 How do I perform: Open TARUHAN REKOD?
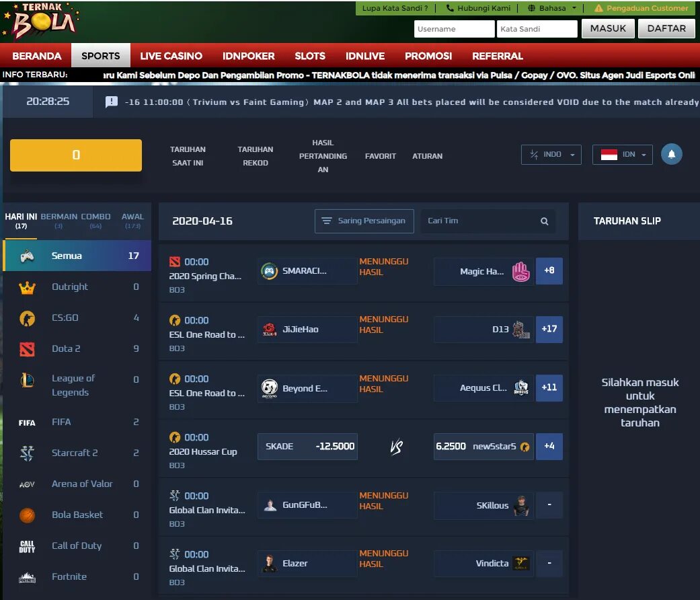click(x=256, y=156)
